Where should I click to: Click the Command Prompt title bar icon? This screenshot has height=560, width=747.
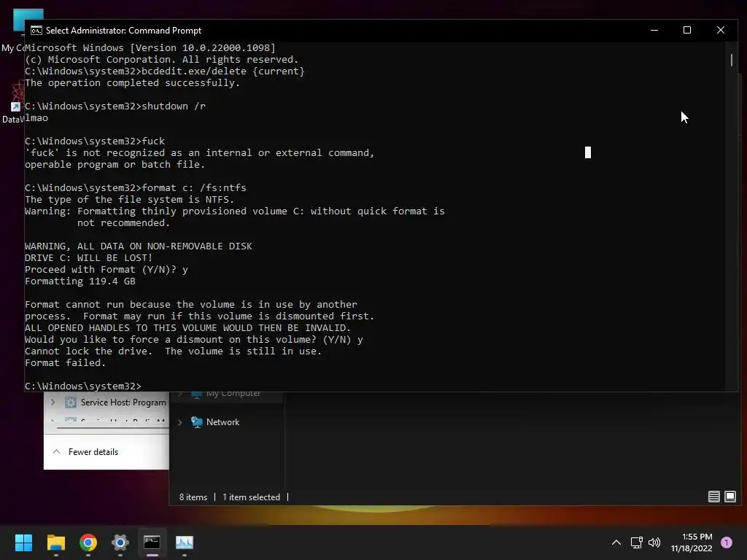click(x=36, y=31)
